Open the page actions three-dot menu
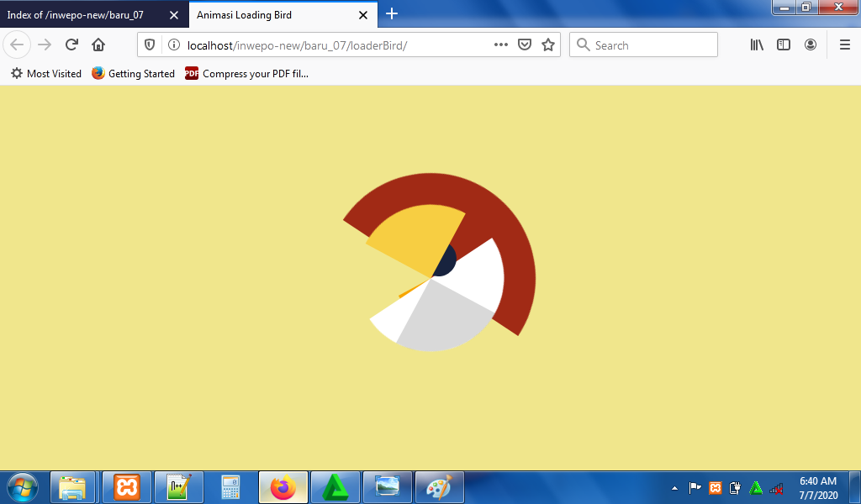The width and height of the screenshot is (861, 504). tap(501, 45)
